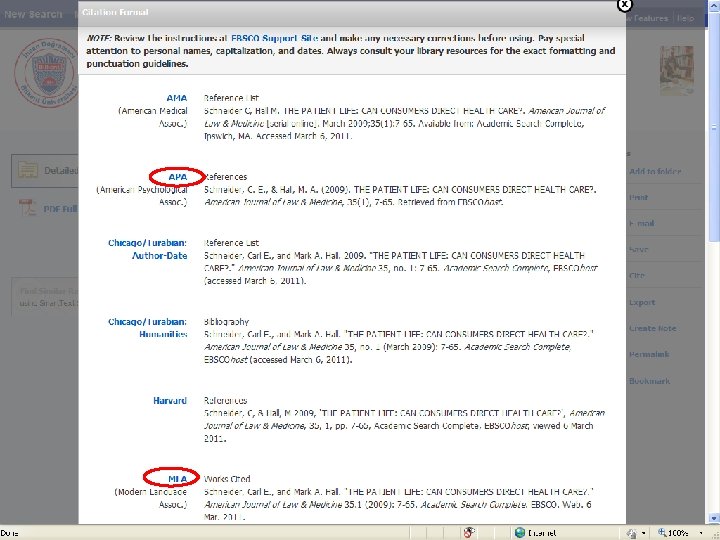Click the Detailed record folder icon

pos(28,170)
